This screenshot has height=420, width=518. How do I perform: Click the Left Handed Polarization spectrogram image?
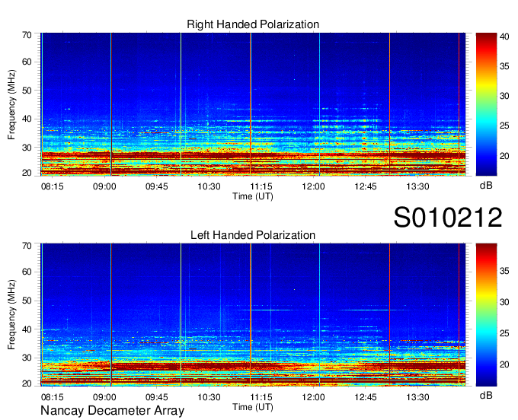pyautogui.click(x=253, y=315)
